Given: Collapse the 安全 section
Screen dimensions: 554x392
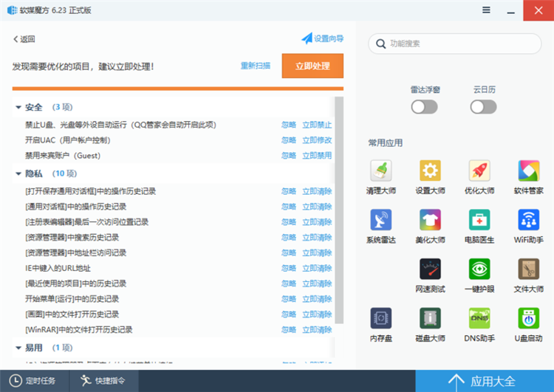Looking at the screenshot, I should point(18,107).
